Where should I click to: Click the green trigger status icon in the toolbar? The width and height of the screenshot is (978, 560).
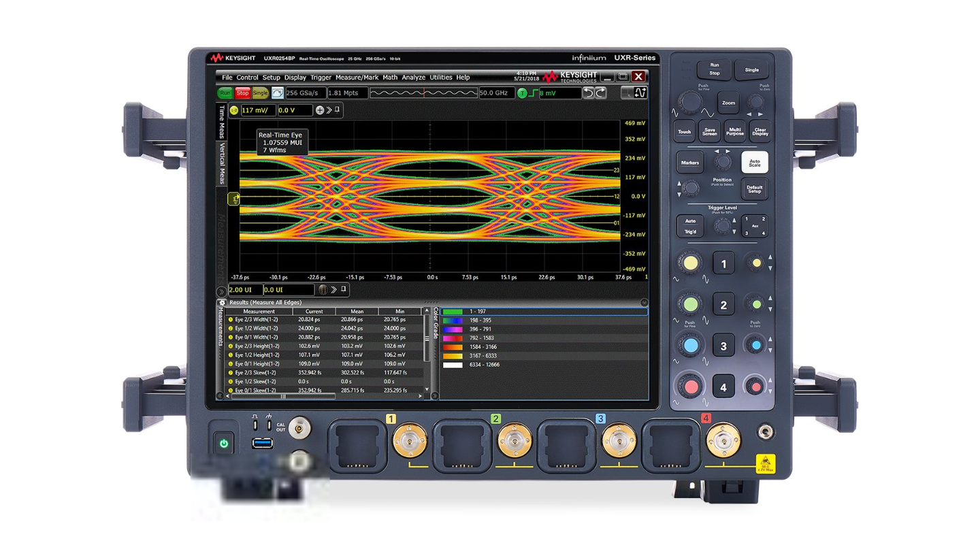[x=522, y=93]
